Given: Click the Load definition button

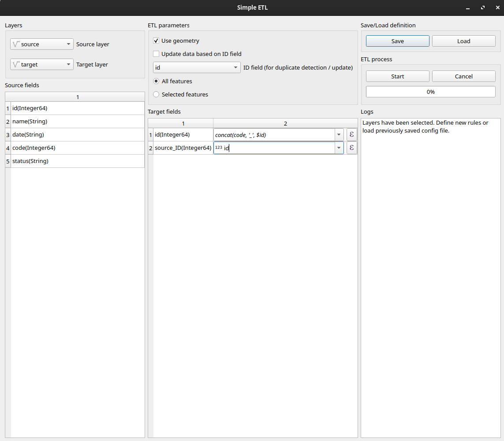Looking at the screenshot, I should pyautogui.click(x=463, y=41).
